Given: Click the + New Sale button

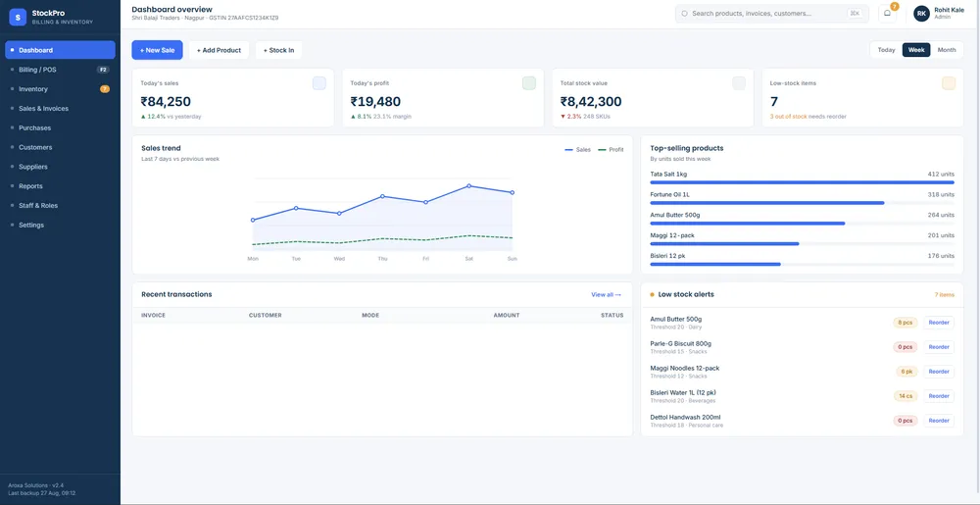Looking at the screenshot, I should pyautogui.click(x=157, y=50).
